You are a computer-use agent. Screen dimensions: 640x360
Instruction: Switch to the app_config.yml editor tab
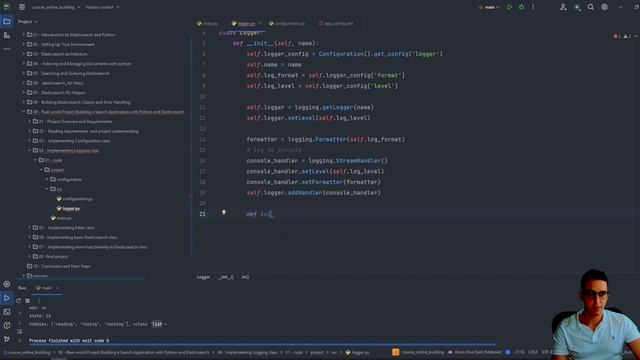tap(336, 24)
